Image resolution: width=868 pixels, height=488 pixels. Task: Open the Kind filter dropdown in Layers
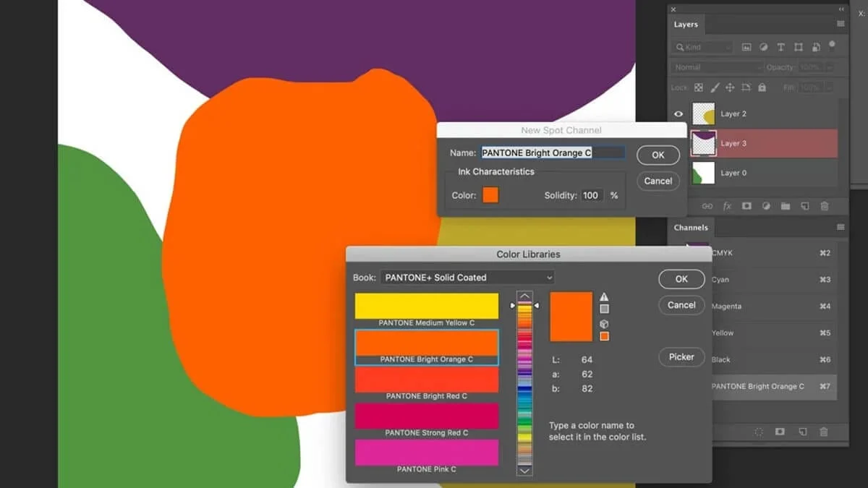coord(702,47)
